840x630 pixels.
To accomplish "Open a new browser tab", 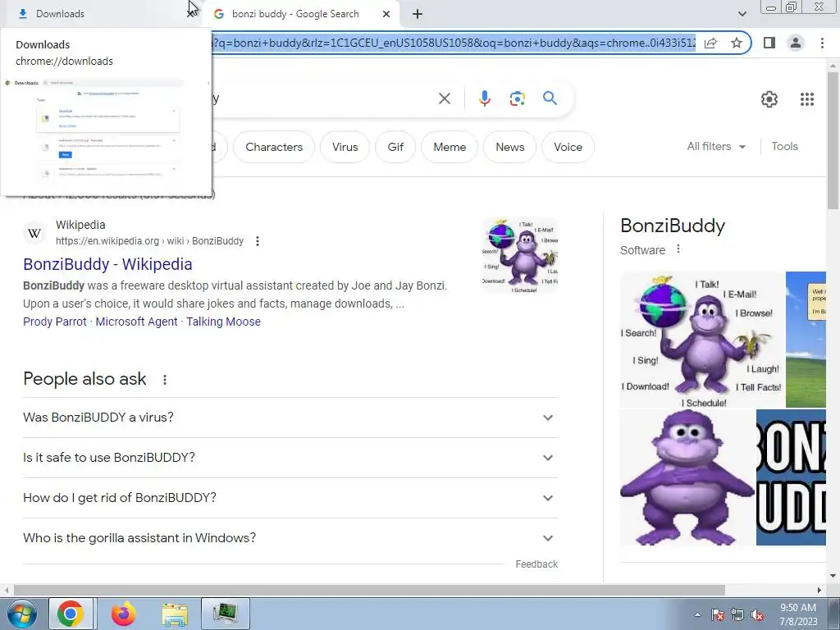I will (x=418, y=14).
